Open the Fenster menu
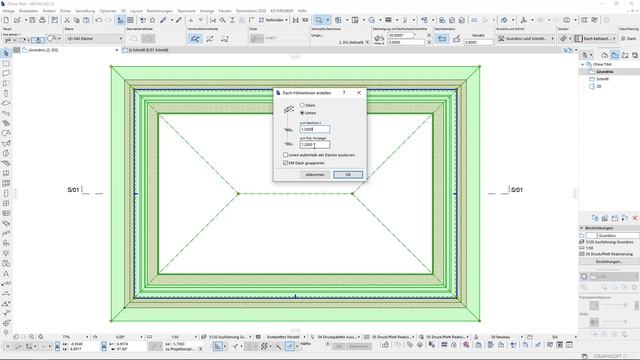The height and width of the screenshot is (360, 640). click(225, 11)
